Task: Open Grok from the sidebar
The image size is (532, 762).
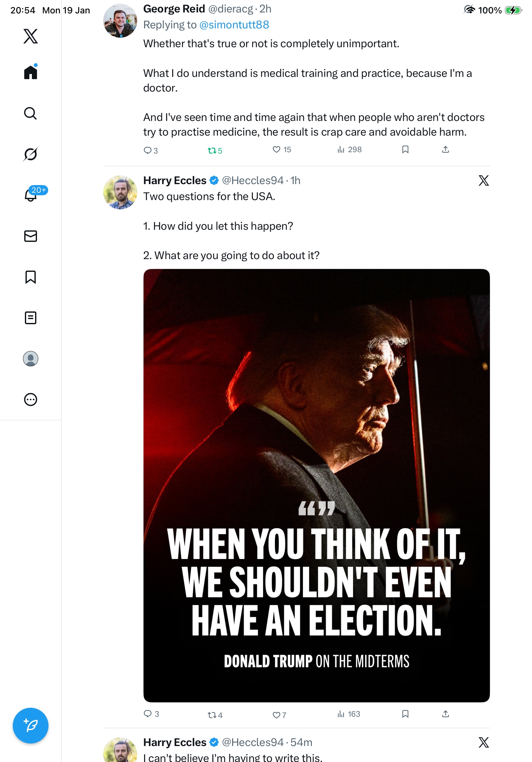Action: pos(31,154)
